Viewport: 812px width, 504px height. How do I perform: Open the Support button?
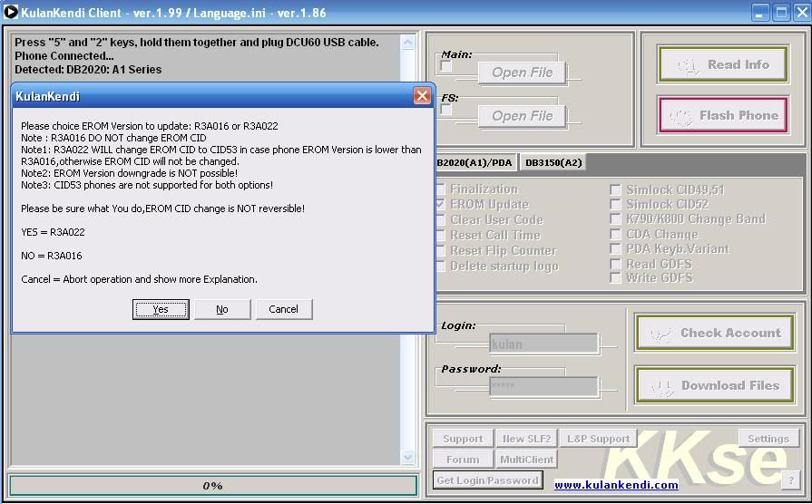point(463,439)
